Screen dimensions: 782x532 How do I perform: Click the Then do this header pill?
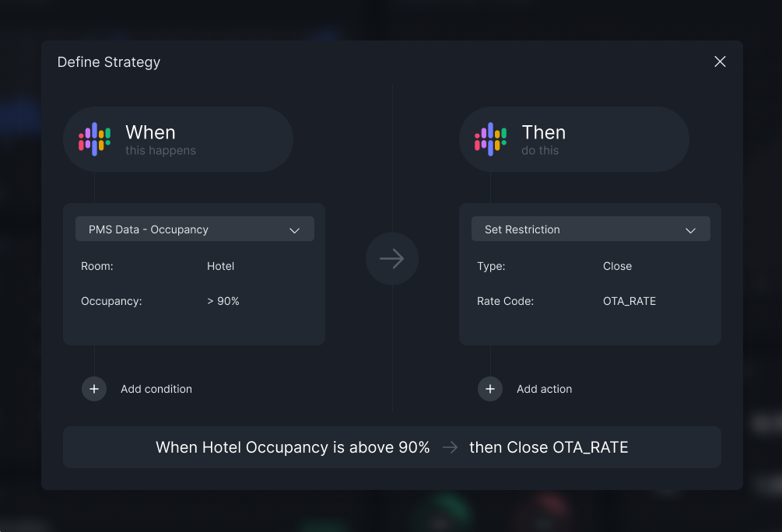click(574, 139)
